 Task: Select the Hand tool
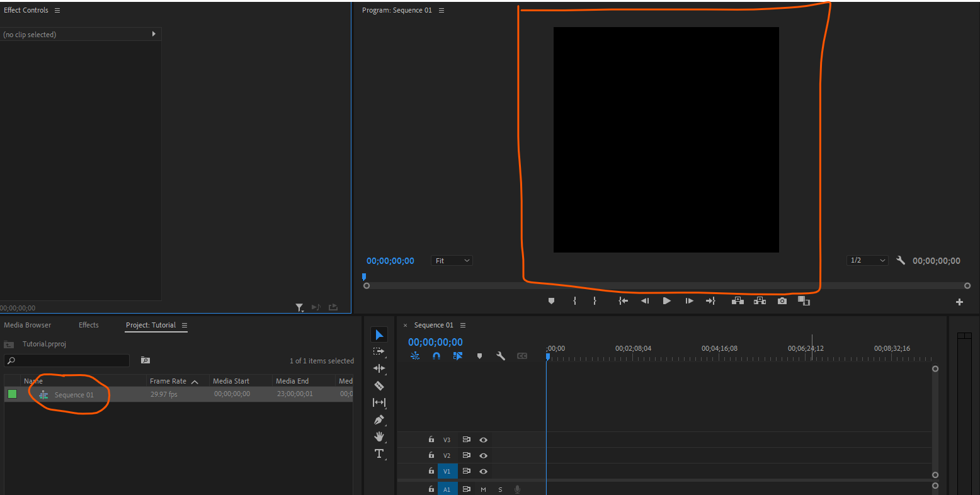379,436
